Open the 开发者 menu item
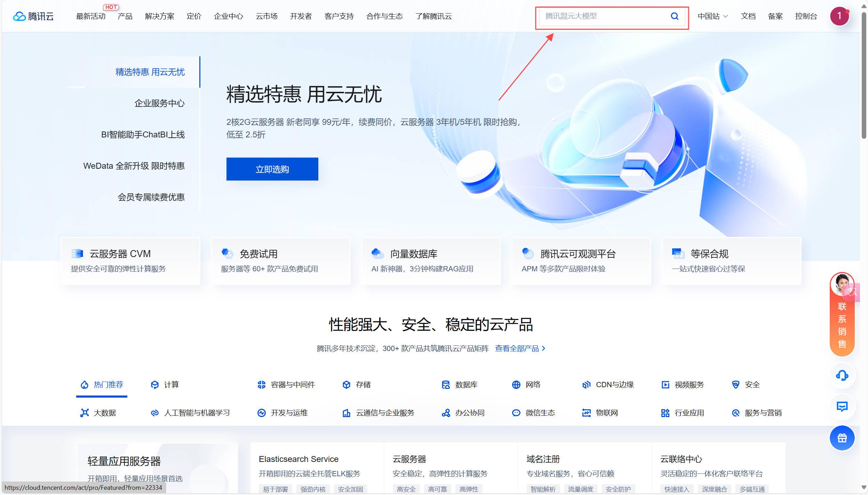The image size is (868, 495). (301, 16)
